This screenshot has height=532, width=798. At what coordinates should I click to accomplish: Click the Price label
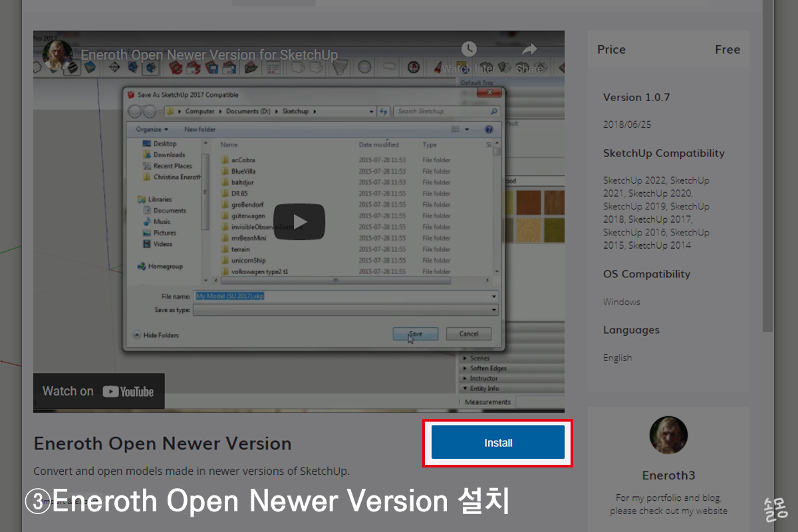tap(611, 49)
